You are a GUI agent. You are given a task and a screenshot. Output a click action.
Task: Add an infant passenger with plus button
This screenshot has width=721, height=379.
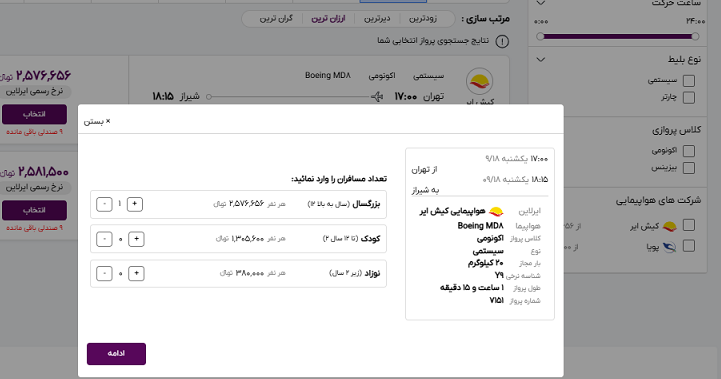click(x=136, y=273)
